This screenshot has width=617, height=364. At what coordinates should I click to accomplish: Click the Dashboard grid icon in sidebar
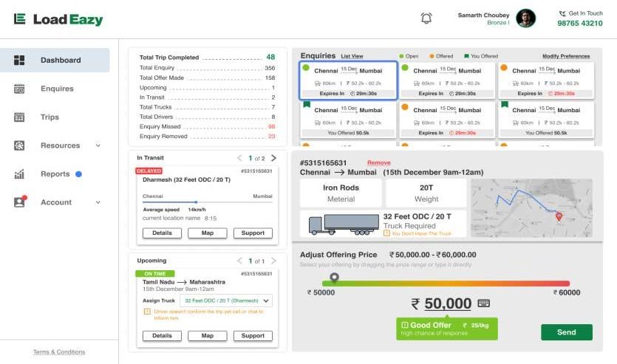click(19, 60)
